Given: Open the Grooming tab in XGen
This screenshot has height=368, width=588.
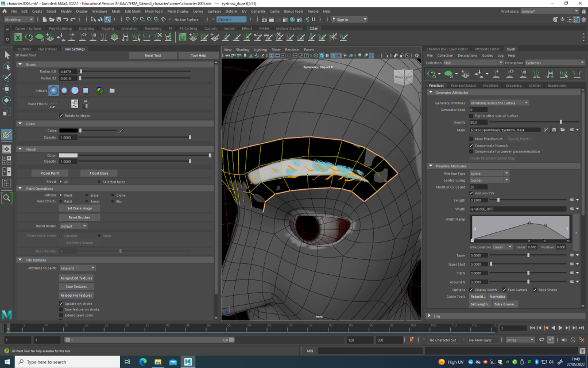Looking at the screenshot, I should coord(513,86).
